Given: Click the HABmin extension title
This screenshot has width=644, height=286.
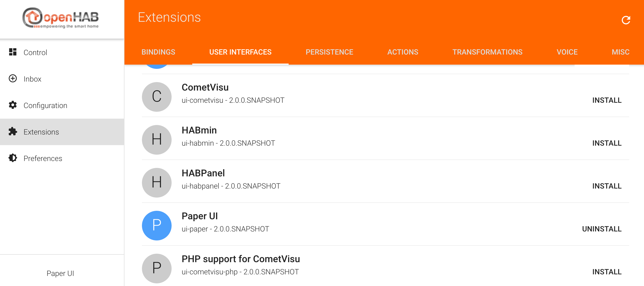Looking at the screenshot, I should (199, 130).
